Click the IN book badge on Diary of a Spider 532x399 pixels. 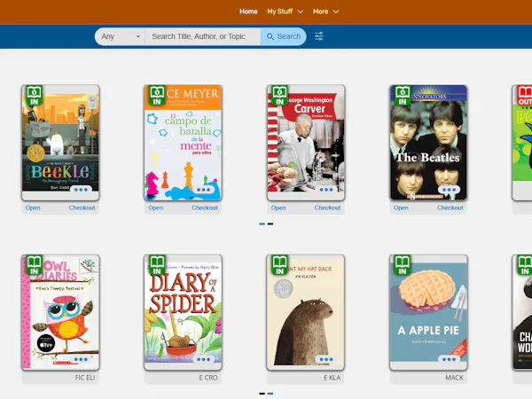click(x=157, y=265)
